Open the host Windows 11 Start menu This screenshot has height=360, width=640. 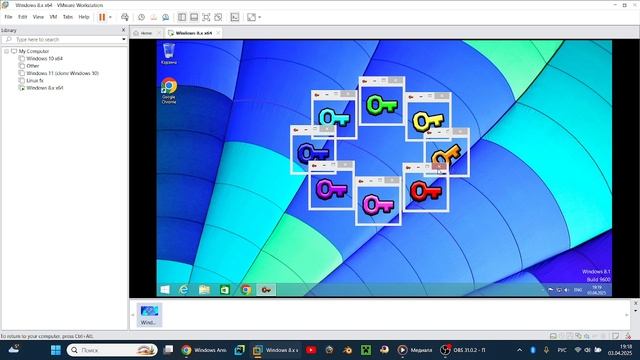pyautogui.click(x=56, y=350)
